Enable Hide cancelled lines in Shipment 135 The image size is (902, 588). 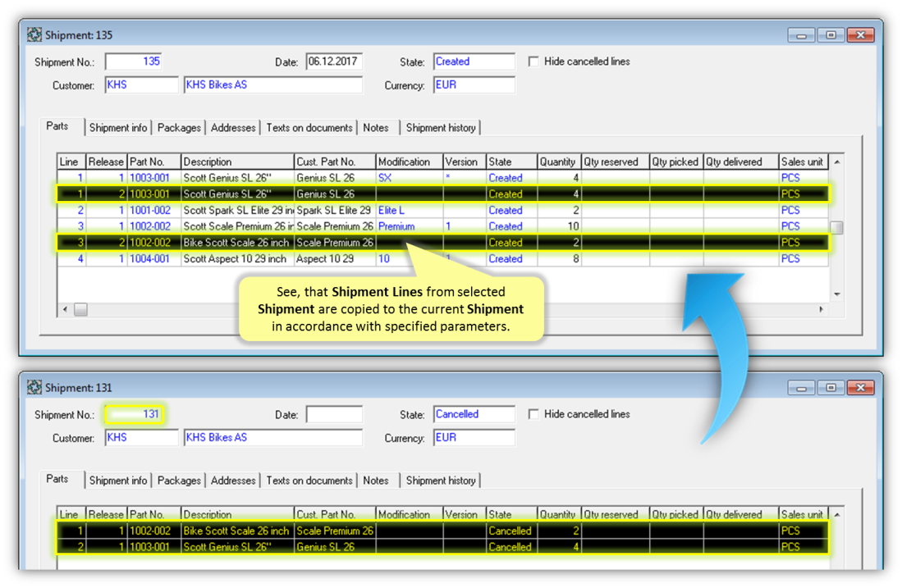(533, 62)
